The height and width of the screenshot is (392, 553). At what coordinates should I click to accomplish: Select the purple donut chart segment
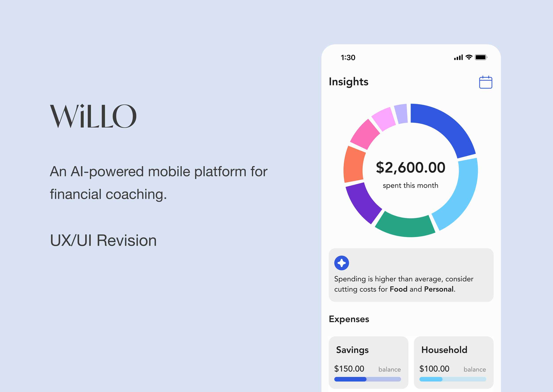coord(363,203)
